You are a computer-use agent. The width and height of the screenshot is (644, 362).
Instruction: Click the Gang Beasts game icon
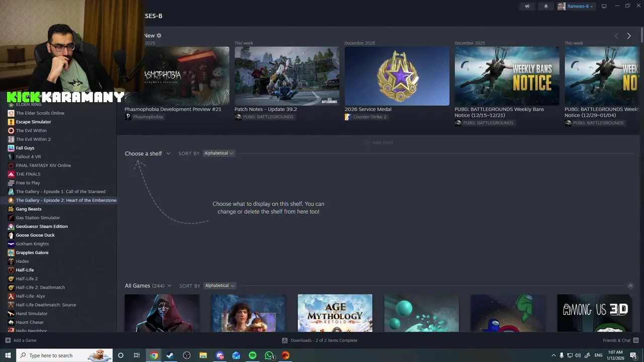coord(11,209)
